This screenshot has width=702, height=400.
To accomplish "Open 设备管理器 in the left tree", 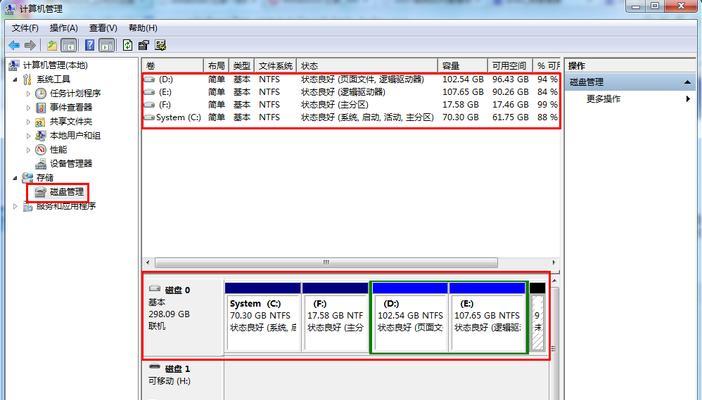I will 69,163.
